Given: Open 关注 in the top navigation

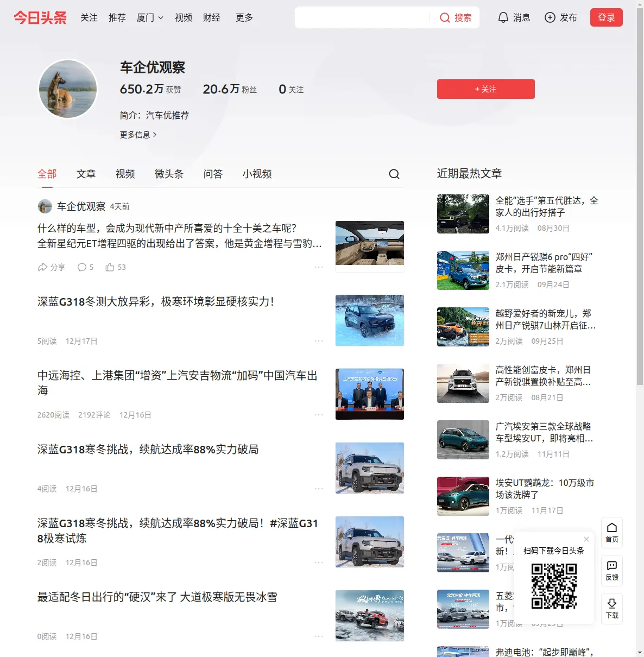Looking at the screenshot, I should 89,18.
